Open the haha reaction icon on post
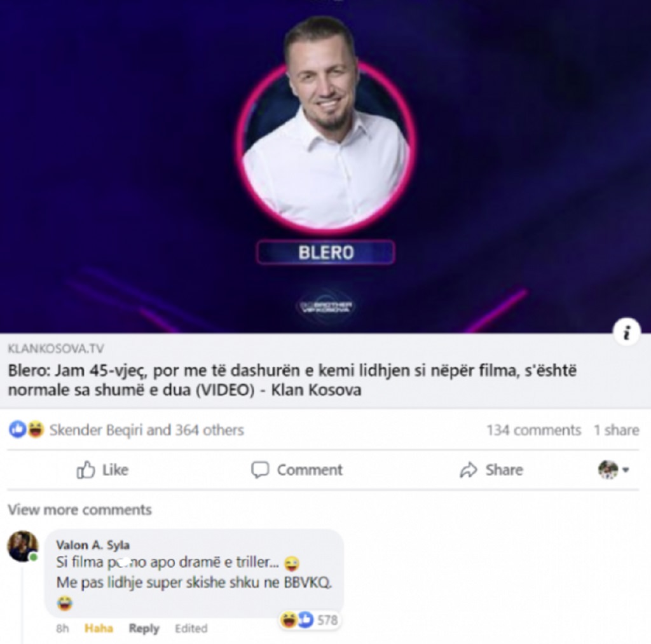Image resolution: width=651 pixels, height=644 pixels. (x=36, y=429)
